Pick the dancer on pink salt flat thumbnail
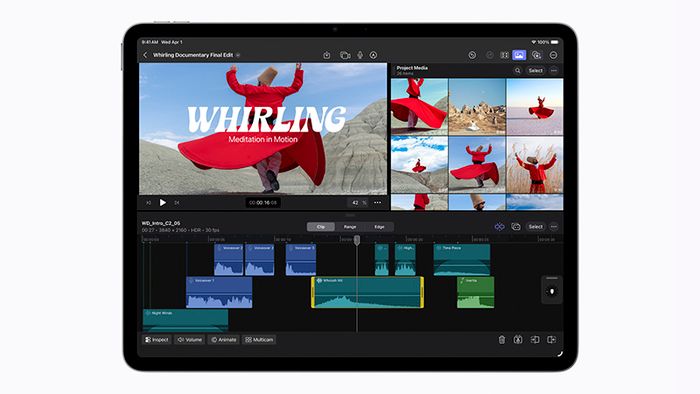This screenshot has height=394, width=700. click(x=535, y=106)
